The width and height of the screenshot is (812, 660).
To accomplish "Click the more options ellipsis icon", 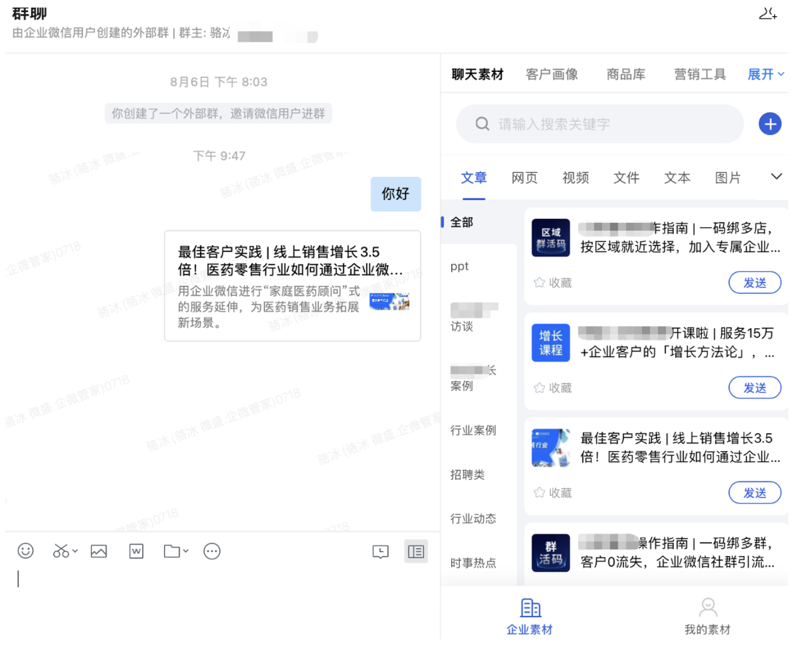I will point(212,551).
